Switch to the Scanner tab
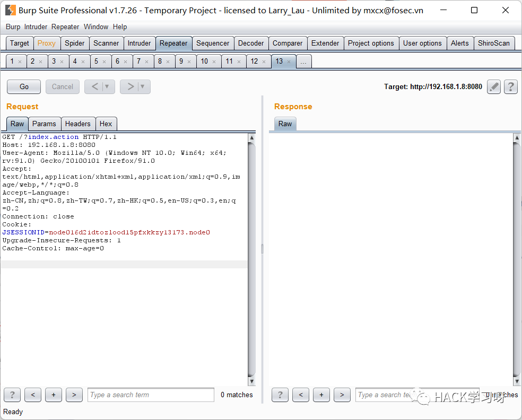Screen dimensions: 522x420 (x=106, y=43)
